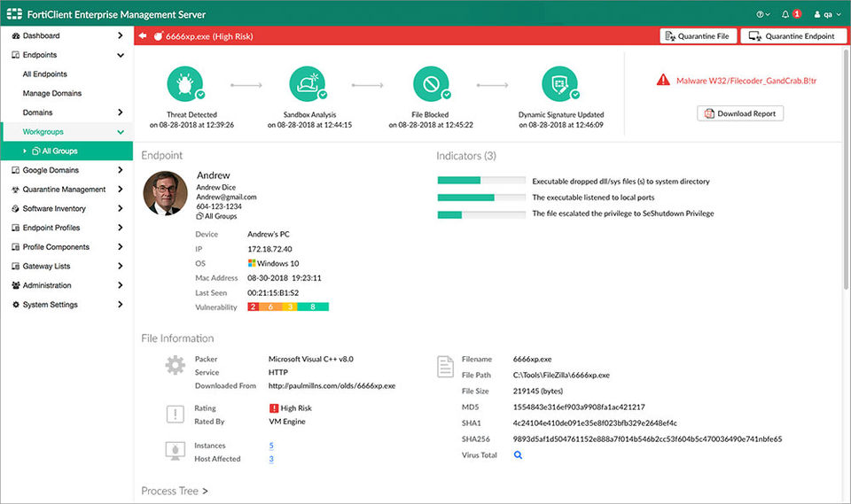Click the Packer gear icon

pos(176,365)
